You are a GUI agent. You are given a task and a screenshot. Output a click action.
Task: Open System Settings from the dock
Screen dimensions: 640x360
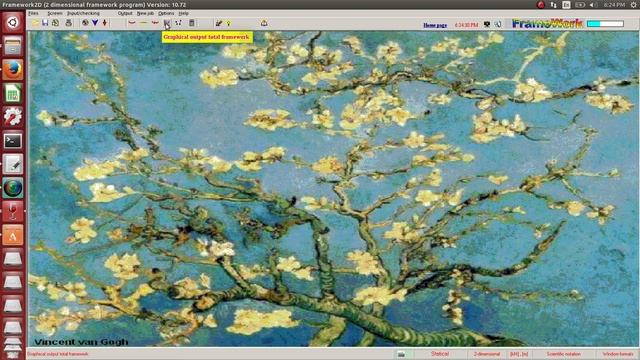(x=13, y=117)
